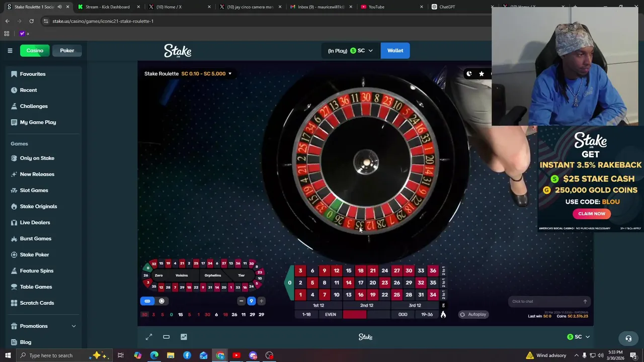Open Only on Stake games
Image resolution: width=644 pixels, height=362 pixels.
43,158
